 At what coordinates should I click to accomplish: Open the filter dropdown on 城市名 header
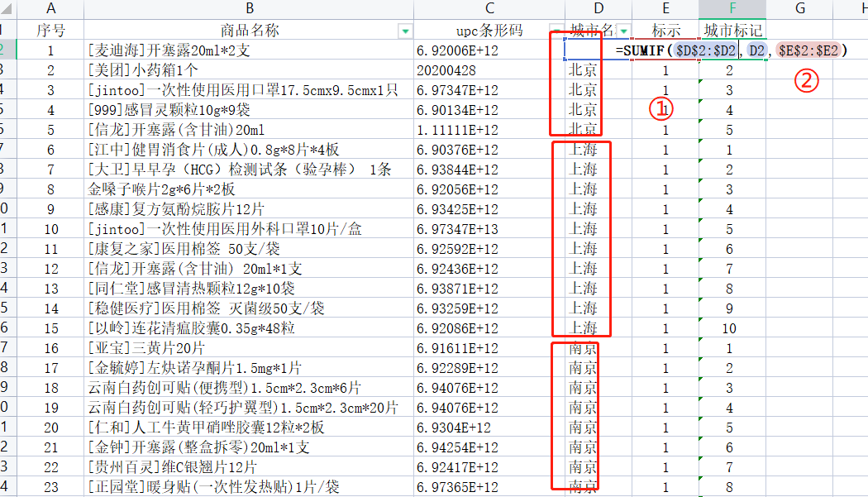624,31
